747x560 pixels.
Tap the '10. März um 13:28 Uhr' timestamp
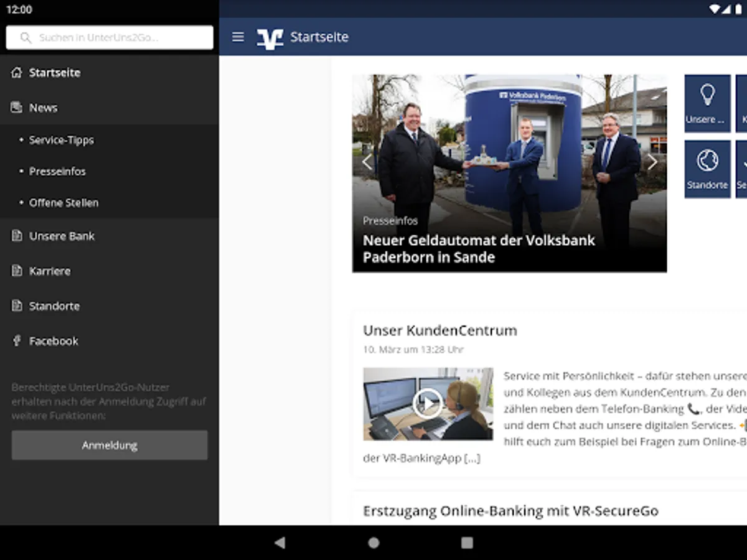pyautogui.click(x=413, y=350)
